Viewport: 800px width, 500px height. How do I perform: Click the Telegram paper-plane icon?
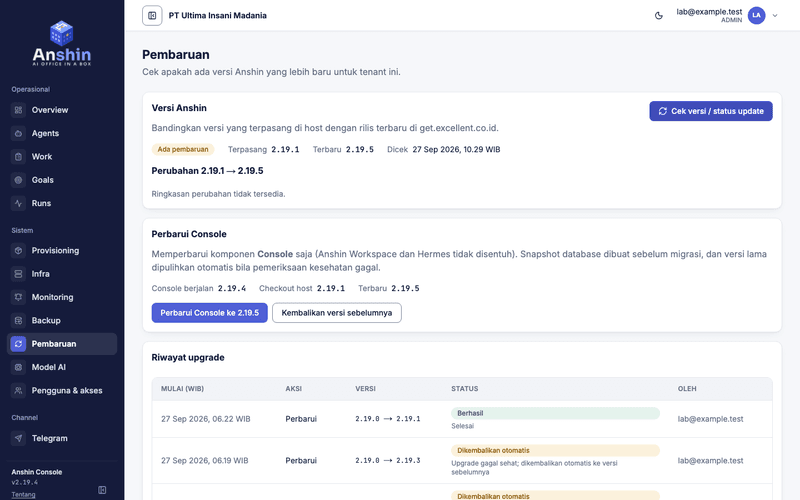point(18,438)
